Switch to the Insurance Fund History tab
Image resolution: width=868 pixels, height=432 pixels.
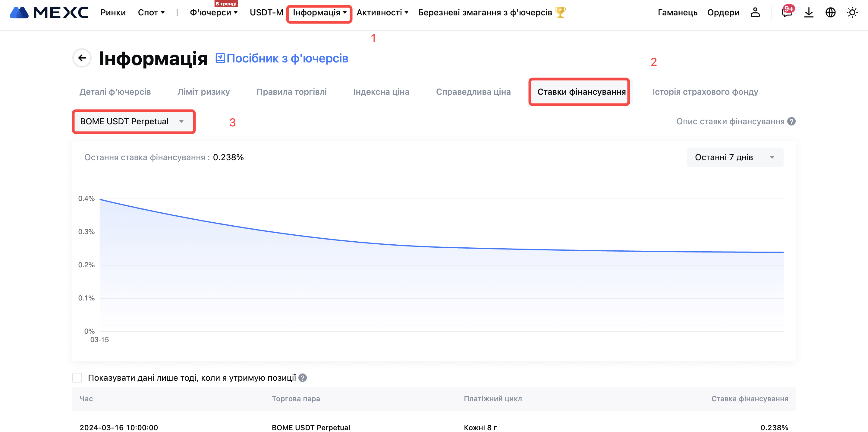(705, 92)
